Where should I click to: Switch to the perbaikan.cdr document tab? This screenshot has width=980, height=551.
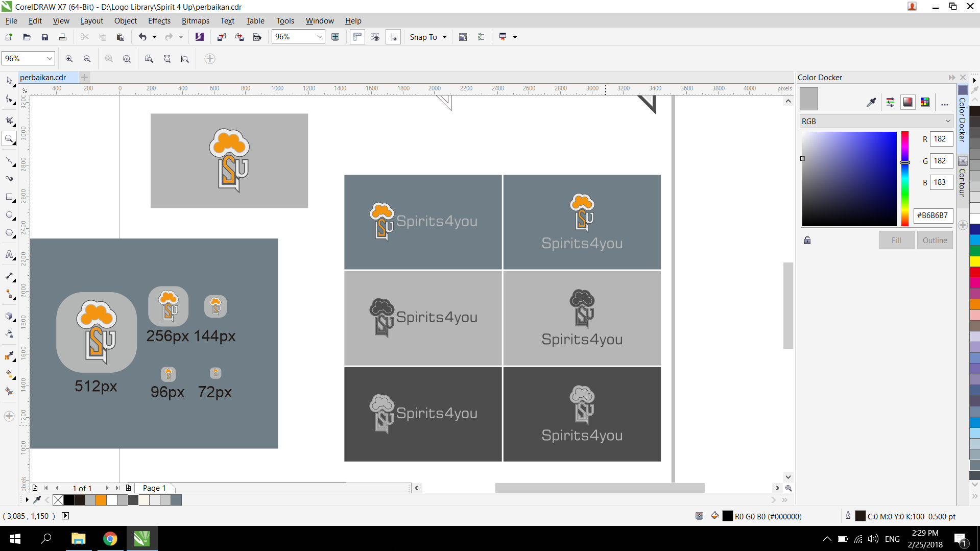pyautogui.click(x=43, y=78)
